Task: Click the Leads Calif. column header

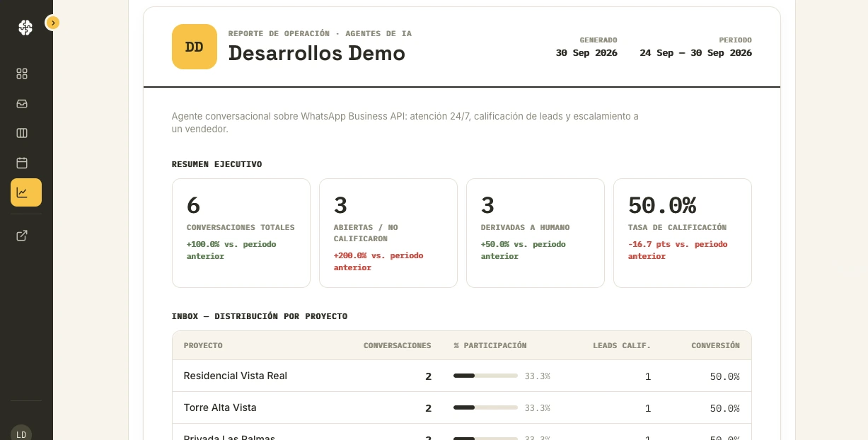Action: pyautogui.click(x=622, y=345)
